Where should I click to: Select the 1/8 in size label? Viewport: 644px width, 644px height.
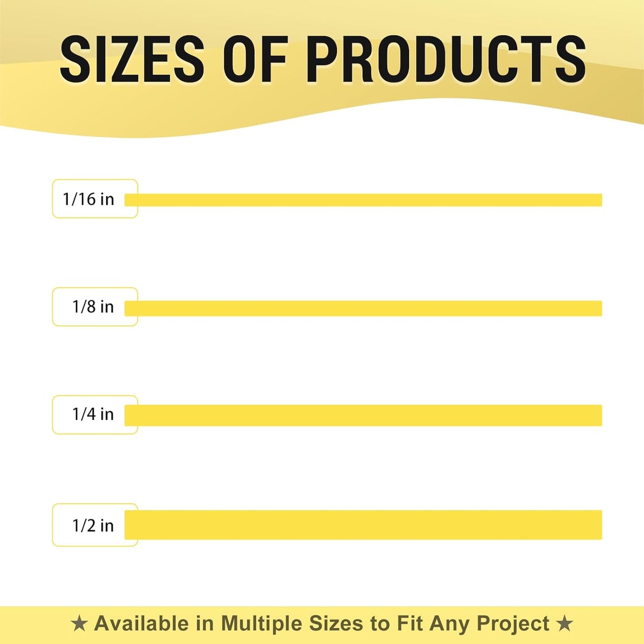point(93,307)
